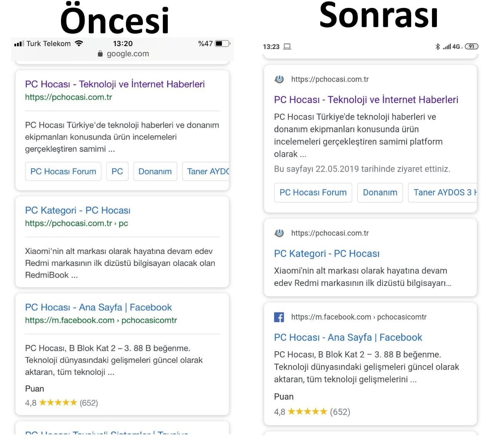Select left 'PC Hocası Forum' sitelink chip
Viewport: 488px width, 448px height.
[x=63, y=171]
